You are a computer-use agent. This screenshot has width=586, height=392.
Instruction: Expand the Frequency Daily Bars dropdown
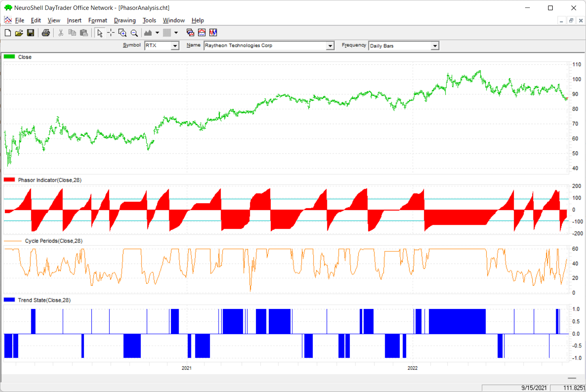coord(435,46)
